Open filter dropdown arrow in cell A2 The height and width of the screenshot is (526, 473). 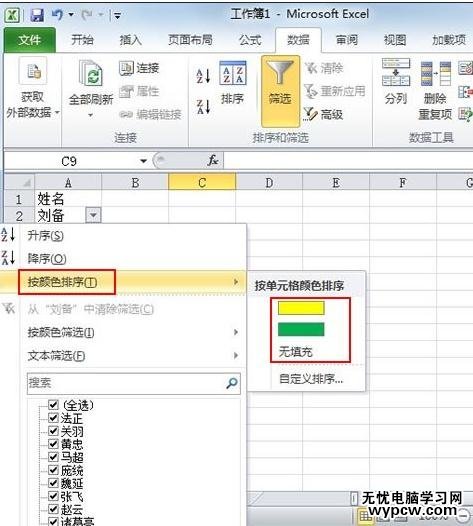click(x=93, y=215)
